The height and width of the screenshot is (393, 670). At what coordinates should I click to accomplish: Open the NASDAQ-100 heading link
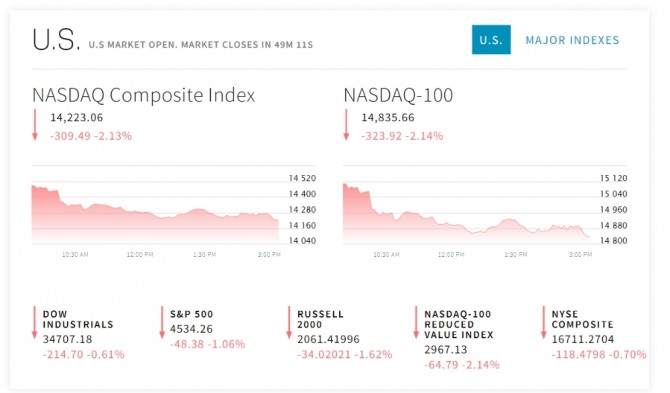[x=398, y=95]
